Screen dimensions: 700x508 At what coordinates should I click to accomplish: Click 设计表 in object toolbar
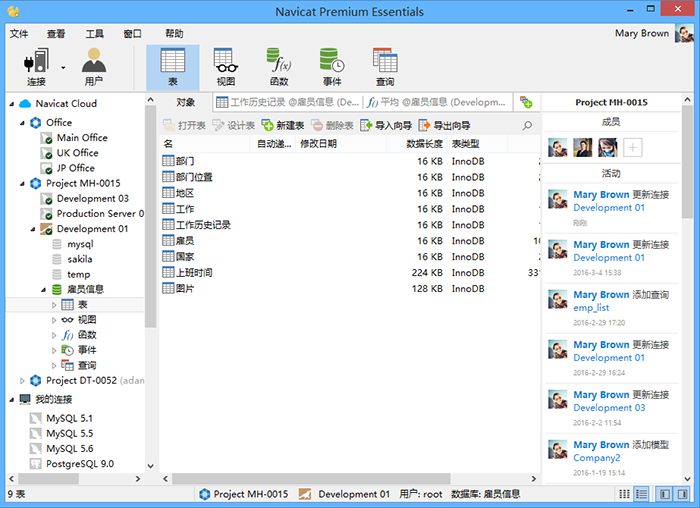click(233, 125)
